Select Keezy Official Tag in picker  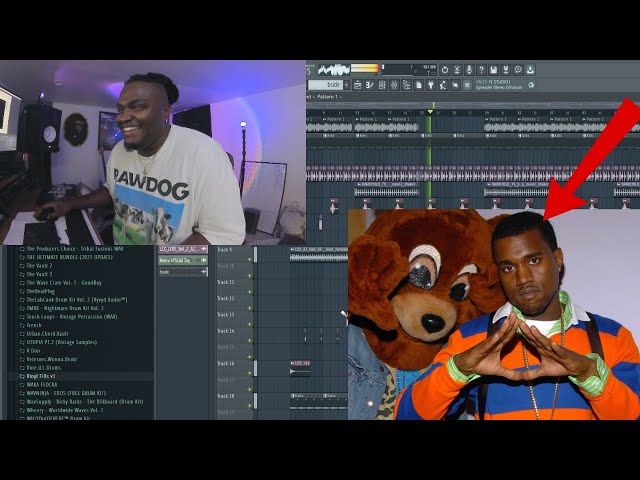[183, 260]
